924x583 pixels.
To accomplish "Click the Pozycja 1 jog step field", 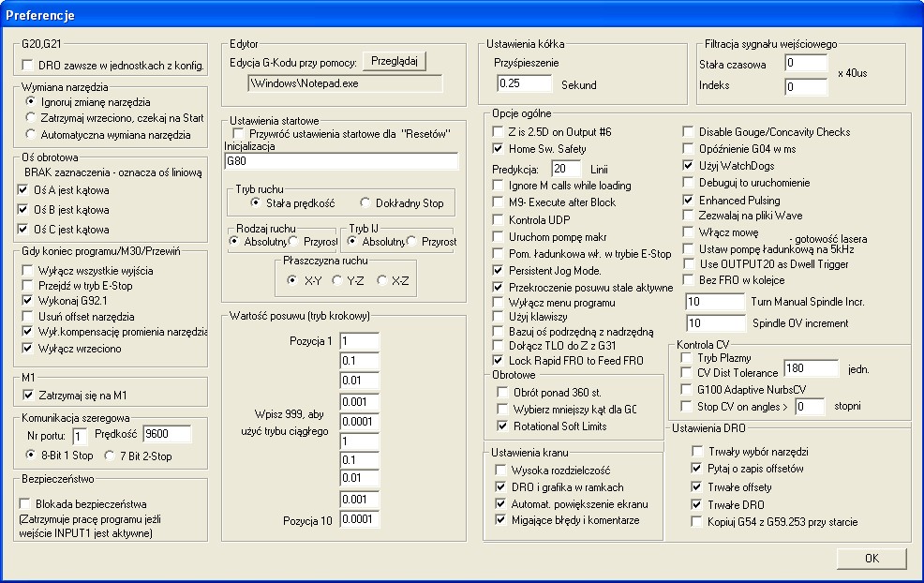I will [360, 341].
